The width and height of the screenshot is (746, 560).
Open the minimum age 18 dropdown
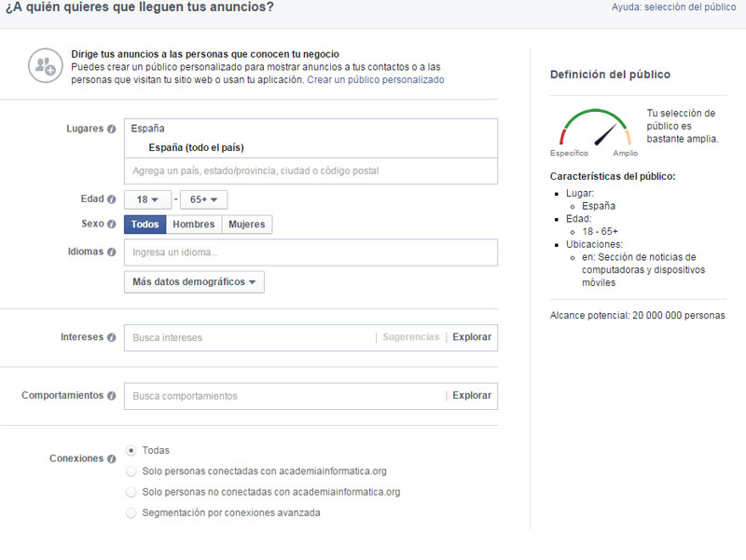(x=147, y=199)
